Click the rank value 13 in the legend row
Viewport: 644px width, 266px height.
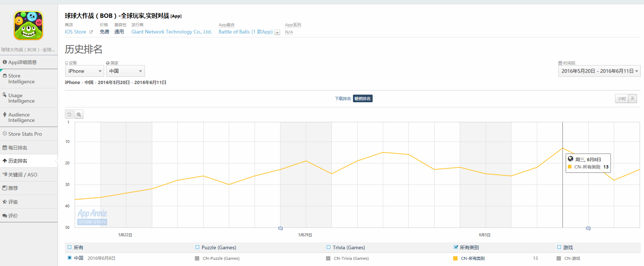coord(535,258)
